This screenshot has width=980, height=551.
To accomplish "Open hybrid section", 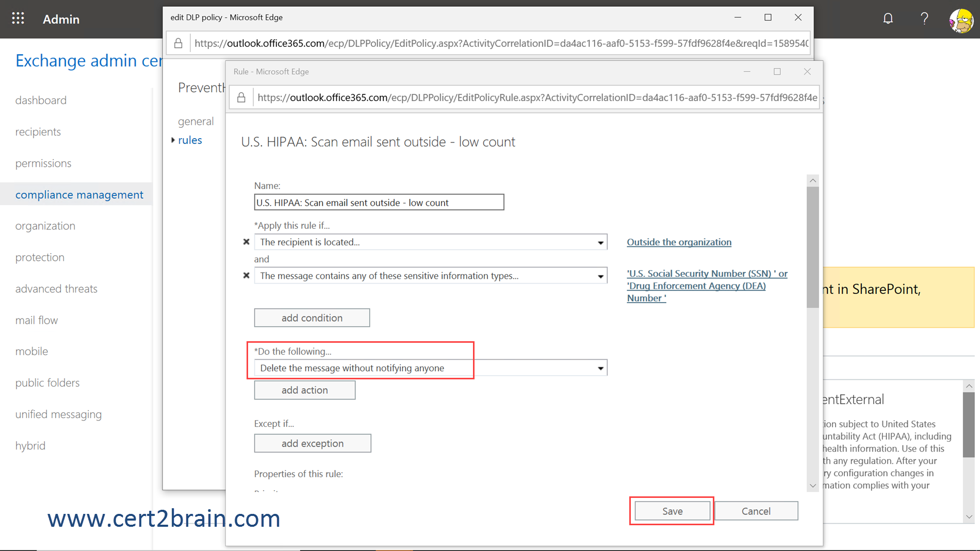I will [30, 446].
